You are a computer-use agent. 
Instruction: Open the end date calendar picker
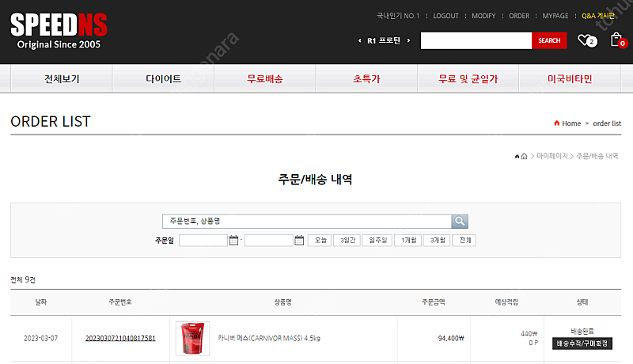pos(299,241)
